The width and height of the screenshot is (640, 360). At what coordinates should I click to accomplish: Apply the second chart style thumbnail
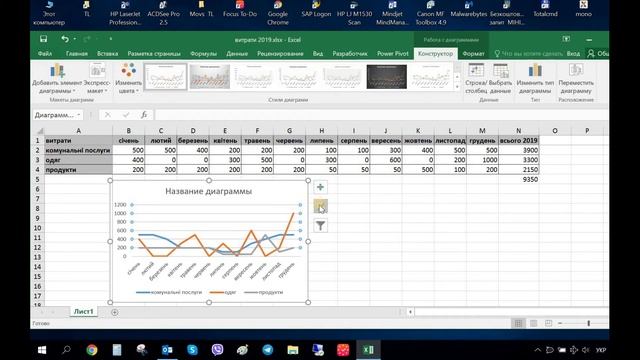click(210, 76)
